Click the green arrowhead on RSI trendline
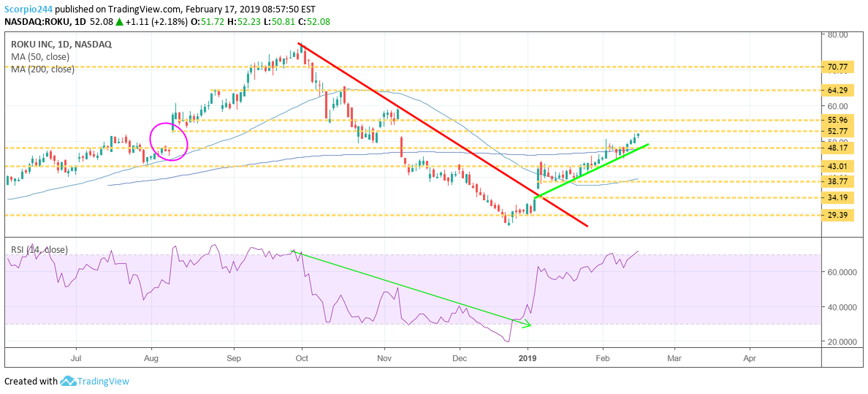Viewport: 868px width, 394px height. 528,324
